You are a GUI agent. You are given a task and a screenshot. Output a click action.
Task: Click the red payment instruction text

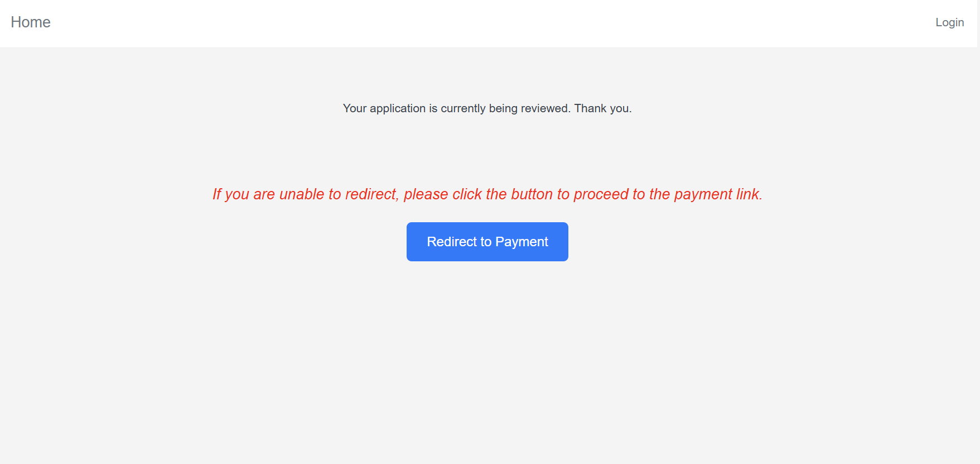click(487, 194)
